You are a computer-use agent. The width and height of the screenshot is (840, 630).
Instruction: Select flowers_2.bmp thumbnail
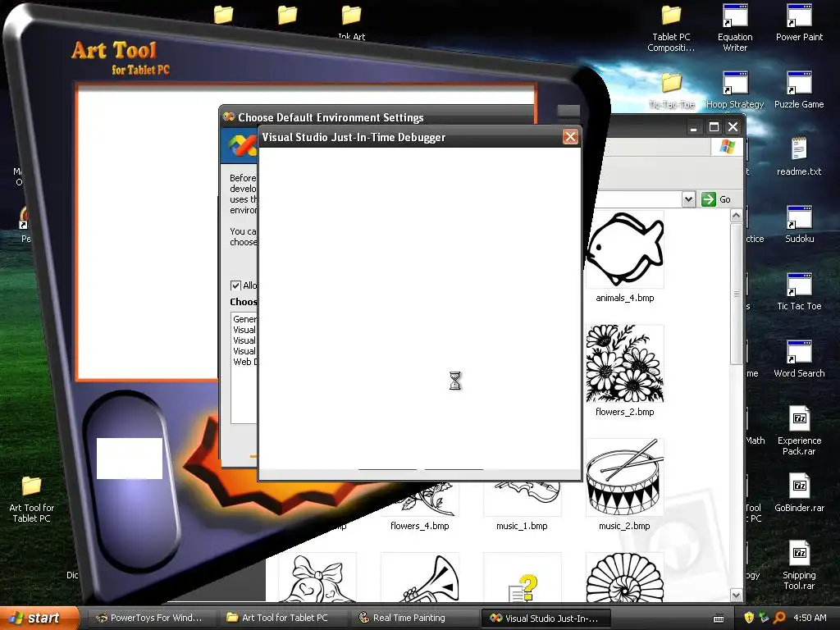coord(624,363)
